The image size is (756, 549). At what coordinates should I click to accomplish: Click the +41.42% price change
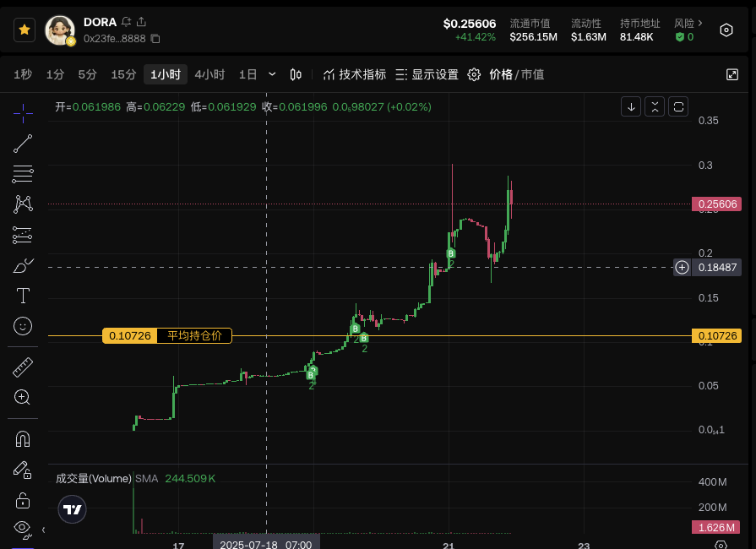tap(475, 37)
